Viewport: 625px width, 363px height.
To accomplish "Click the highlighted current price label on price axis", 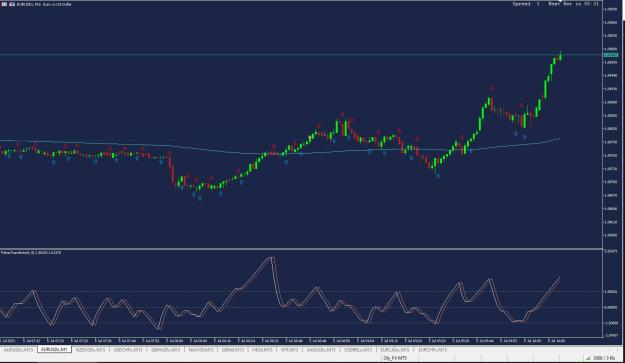I will 611,55.
